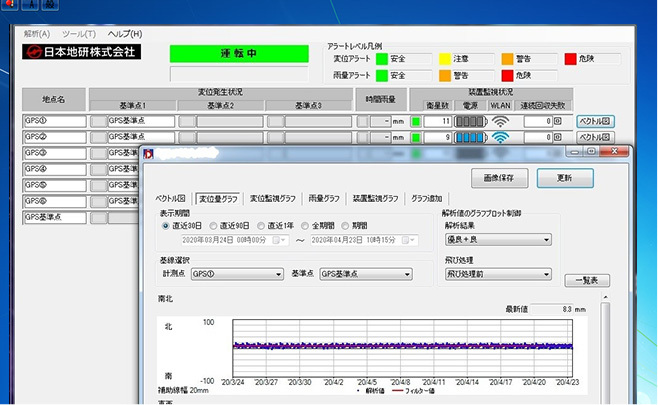Click red 危険 swatch in 変位アラート legend
Image resolution: width=658 pixels, height=405 pixels.
pos(570,59)
